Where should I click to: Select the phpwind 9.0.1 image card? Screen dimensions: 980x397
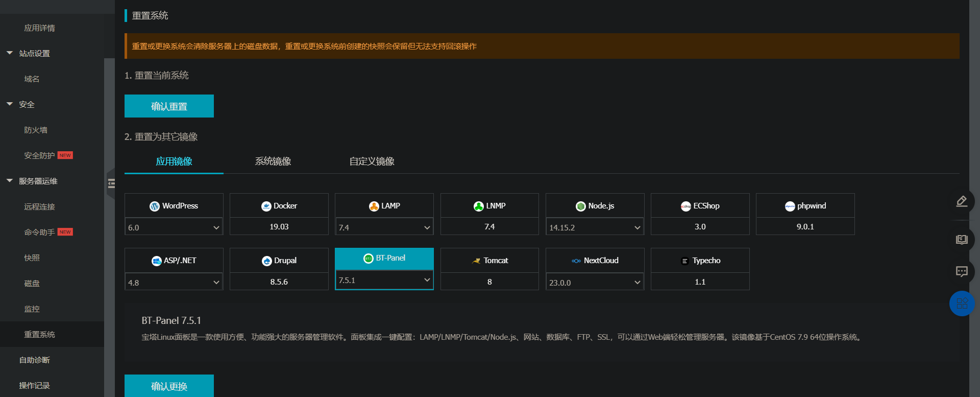tap(805, 214)
